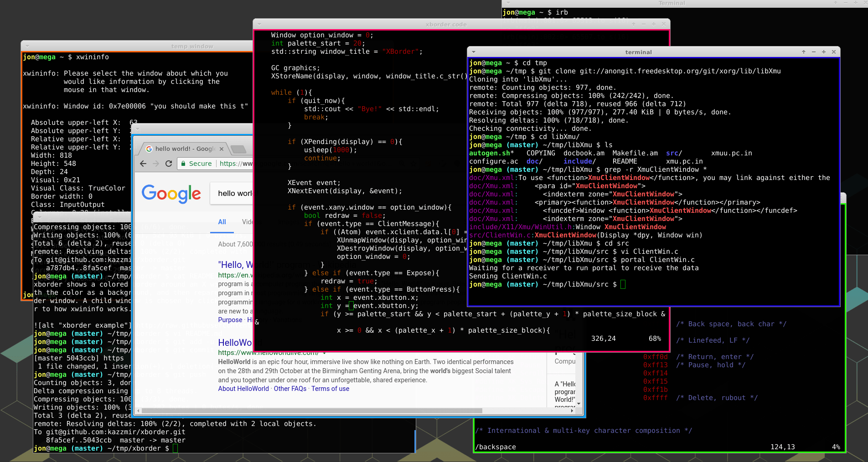Image resolution: width=868 pixels, height=462 pixels.
Task: Click the Terms of use link
Action: [x=330, y=389]
